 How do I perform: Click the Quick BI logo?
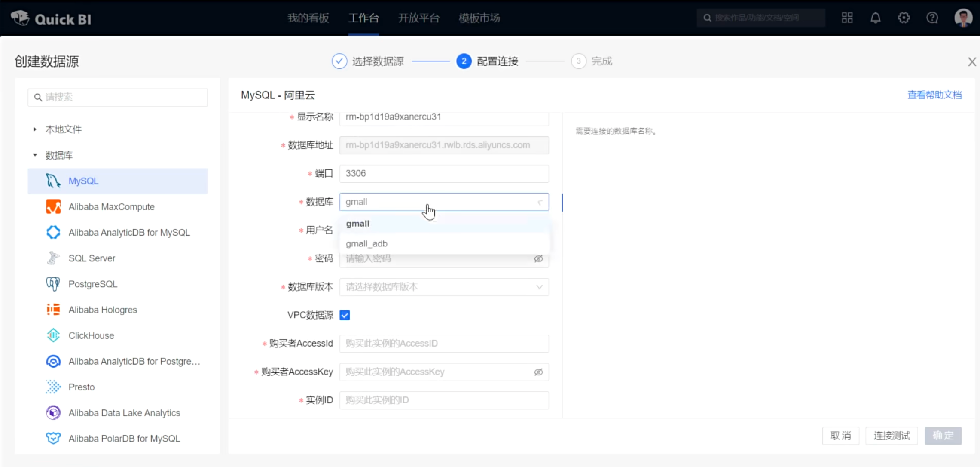[51, 18]
